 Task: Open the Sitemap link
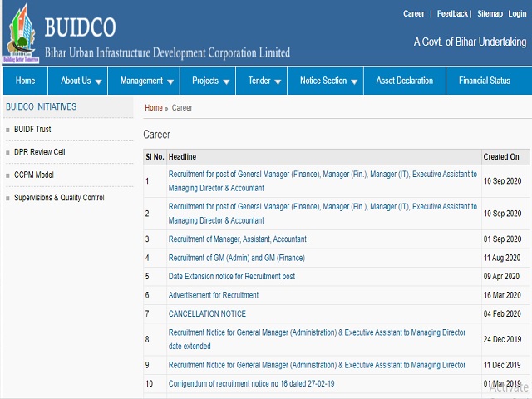pyautogui.click(x=490, y=14)
